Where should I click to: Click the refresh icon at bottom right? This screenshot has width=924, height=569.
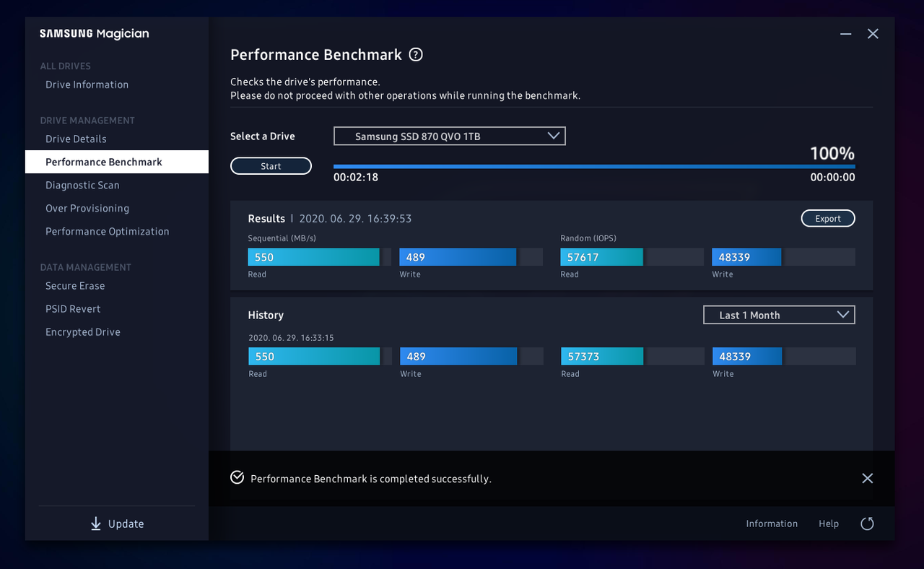point(867,524)
